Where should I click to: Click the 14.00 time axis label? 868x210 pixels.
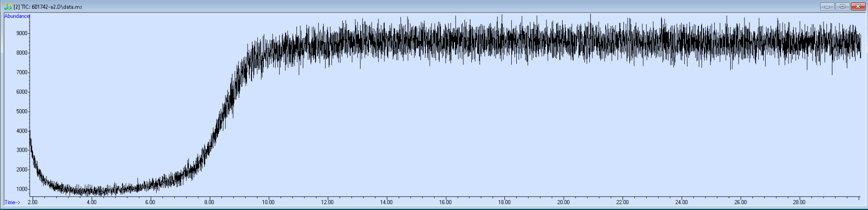point(386,203)
